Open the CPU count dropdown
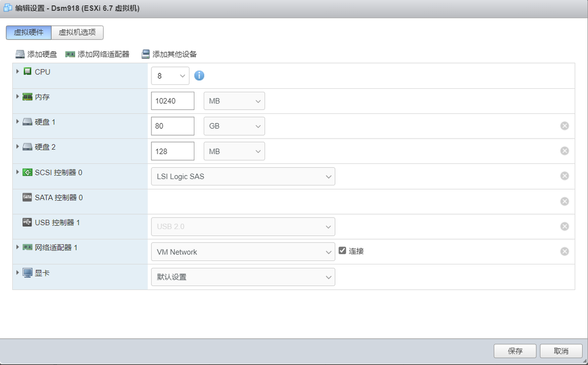This screenshot has height=365, width=588. 170,76
